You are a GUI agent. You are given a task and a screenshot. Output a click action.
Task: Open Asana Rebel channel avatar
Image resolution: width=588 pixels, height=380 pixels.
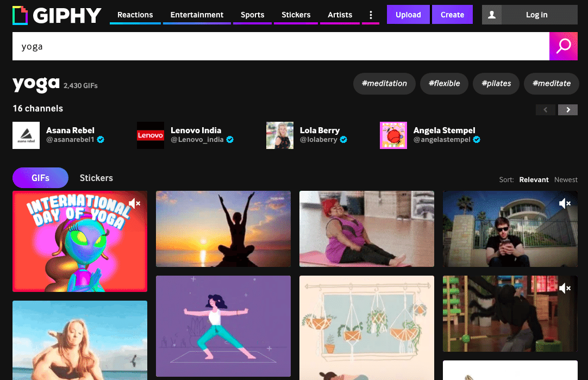(x=26, y=135)
